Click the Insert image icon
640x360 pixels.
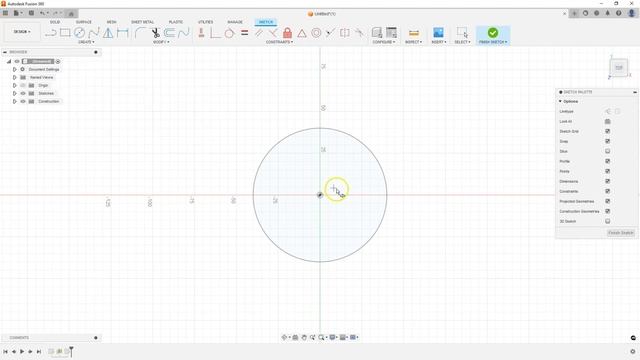click(x=438, y=33)
